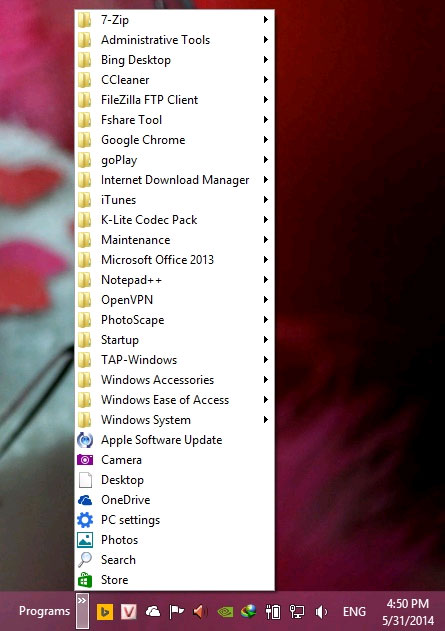Expand Internet Download Manager submenu arrow
The height and width of the screenshot is (631, 445).
pyautogui.click(x=266, y=179)
